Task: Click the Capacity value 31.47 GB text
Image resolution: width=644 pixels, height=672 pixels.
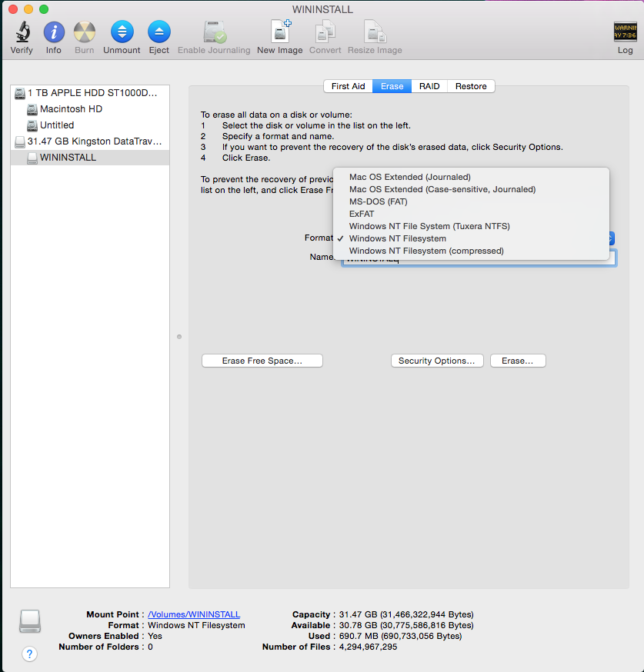Action: click(406, 614)
